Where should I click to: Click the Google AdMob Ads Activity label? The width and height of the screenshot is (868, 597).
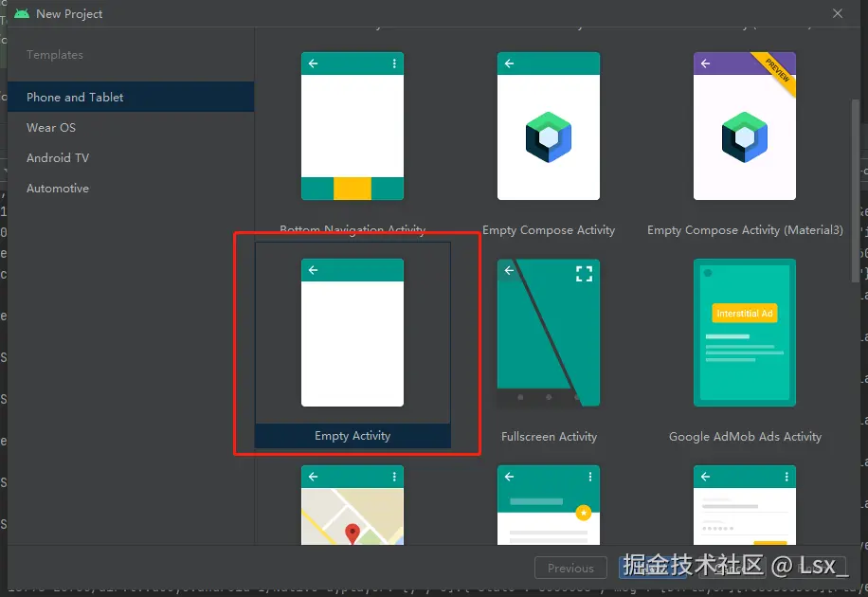pyautogui.click(x=745, y=437)
